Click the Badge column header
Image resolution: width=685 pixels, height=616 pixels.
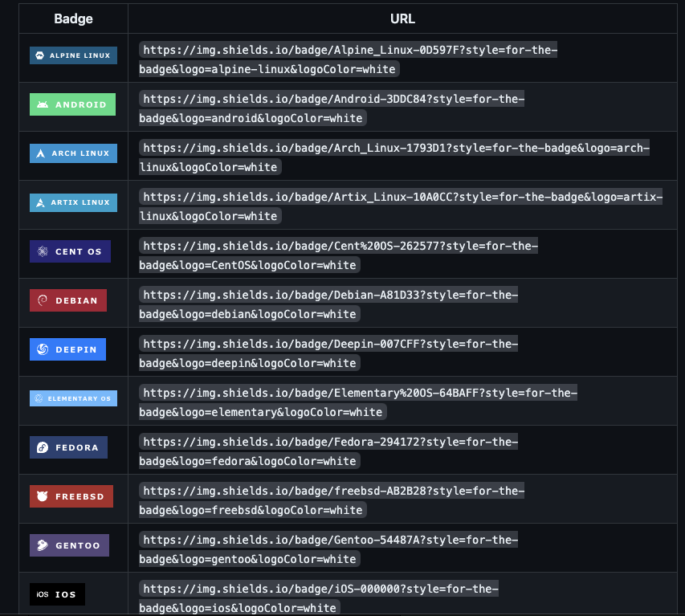coord(73,18)
